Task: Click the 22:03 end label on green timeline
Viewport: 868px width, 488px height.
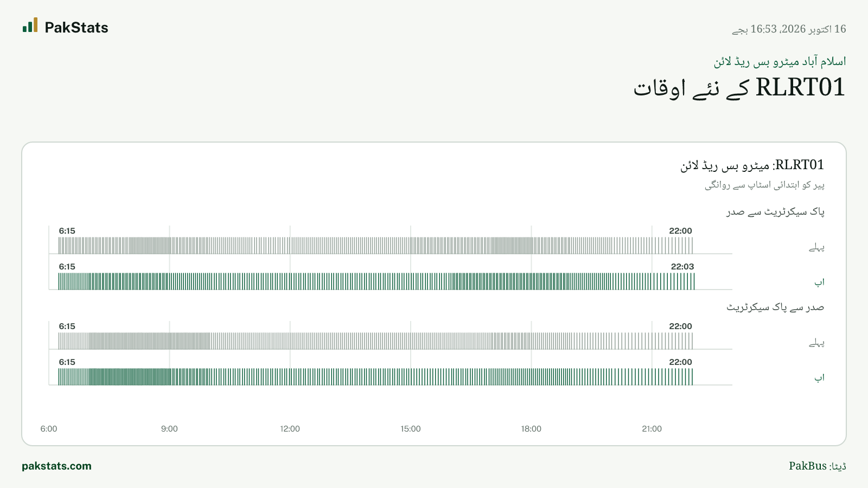Action: point(682,266)
